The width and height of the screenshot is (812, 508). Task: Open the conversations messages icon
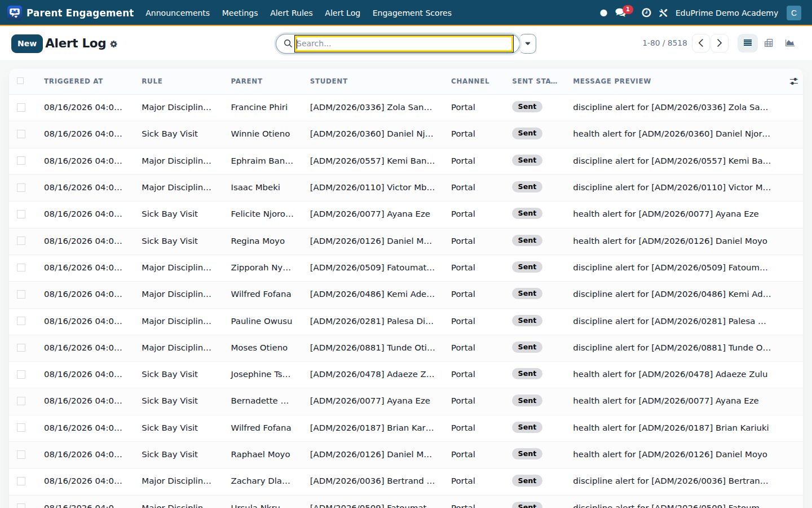tap(621, 12)
